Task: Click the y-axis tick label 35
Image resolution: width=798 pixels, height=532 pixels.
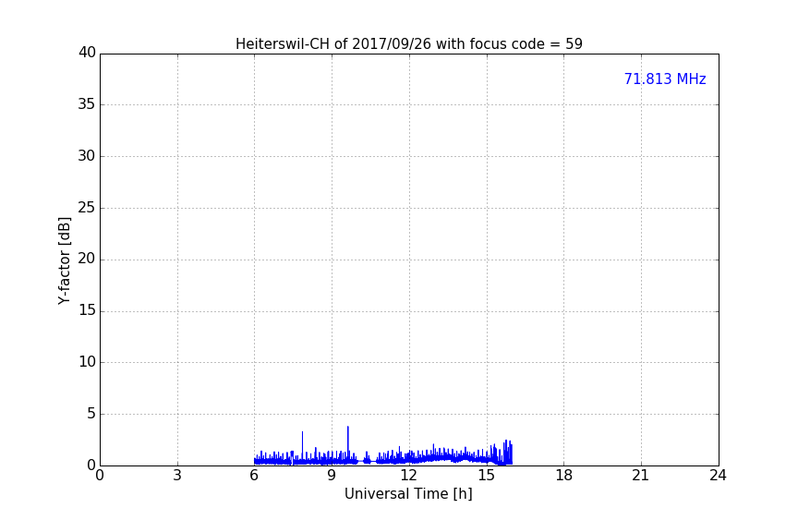Action: [x=87, y=104]
